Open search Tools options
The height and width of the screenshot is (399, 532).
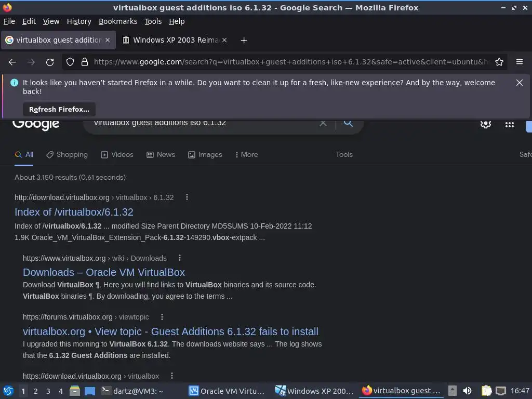coord(344,155)
